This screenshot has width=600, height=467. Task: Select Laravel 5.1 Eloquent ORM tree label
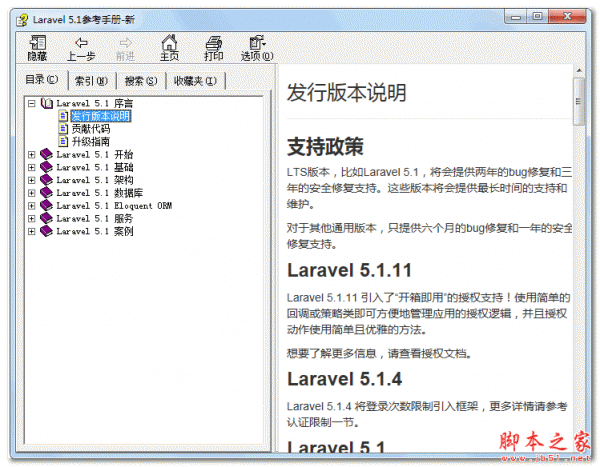[x=114, y=206]
